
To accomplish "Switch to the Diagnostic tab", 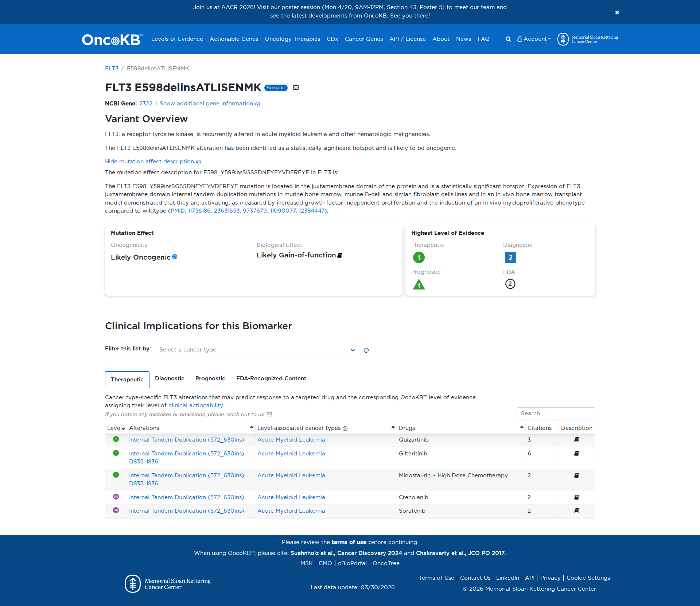I will [x=170, y=378].
